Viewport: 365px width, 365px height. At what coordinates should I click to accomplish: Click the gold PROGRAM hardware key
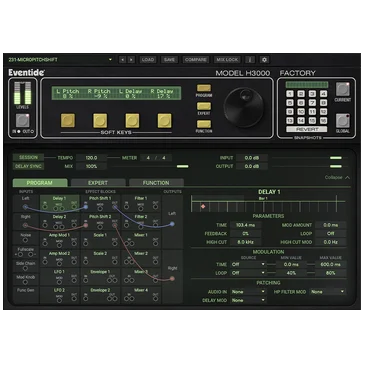[x=204, y=88]
